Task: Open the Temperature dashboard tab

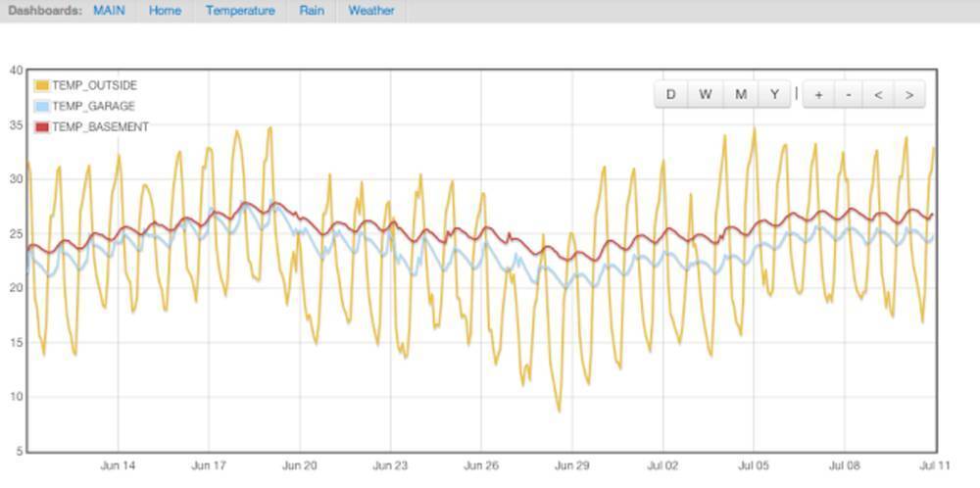Action: coord(240,11)
